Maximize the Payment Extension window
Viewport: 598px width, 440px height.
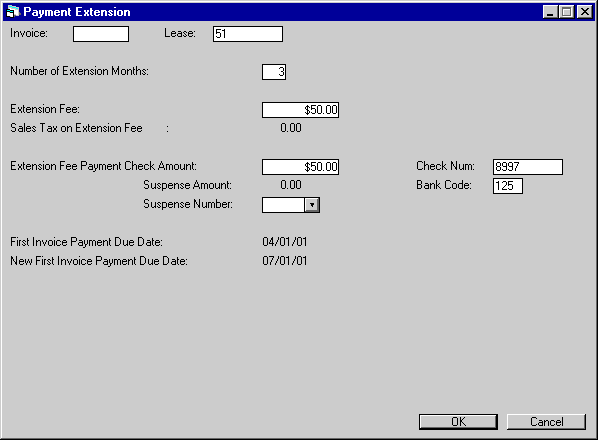pyautogui.click(x=567, y=12)
